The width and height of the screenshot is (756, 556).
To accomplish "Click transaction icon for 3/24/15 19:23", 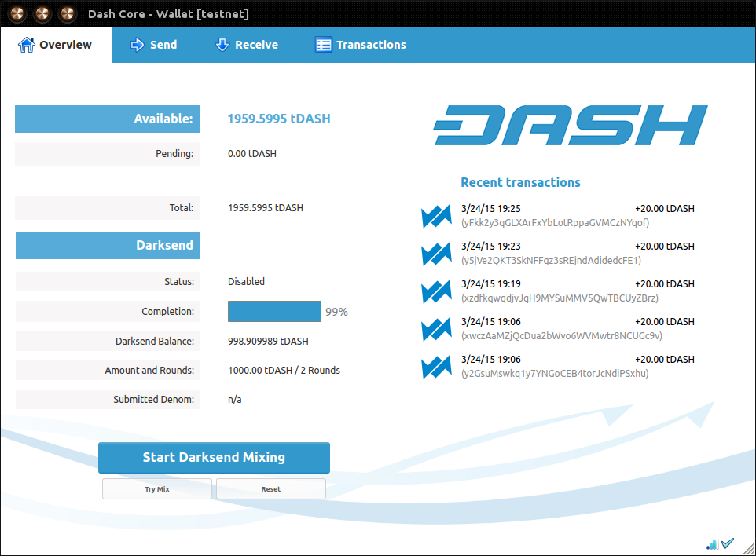I will [436, 254].
